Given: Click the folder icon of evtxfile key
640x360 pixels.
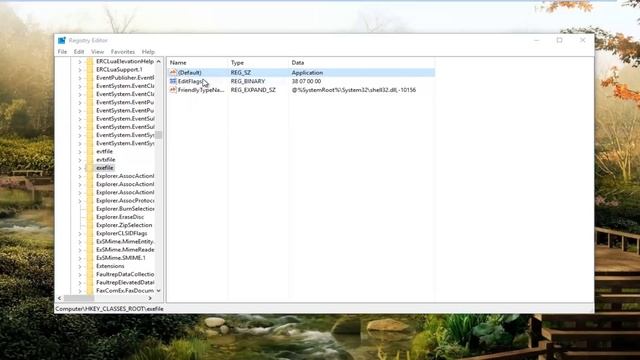Looking at the screenshot, I should (x=90, y=160).
